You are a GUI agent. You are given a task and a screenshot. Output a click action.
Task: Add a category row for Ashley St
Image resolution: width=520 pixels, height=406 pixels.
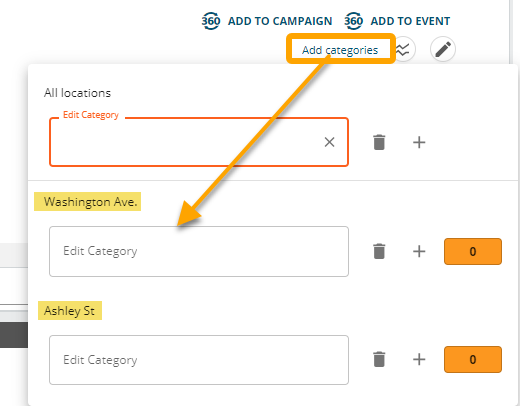pyautogui.click(x=419, y=359)
